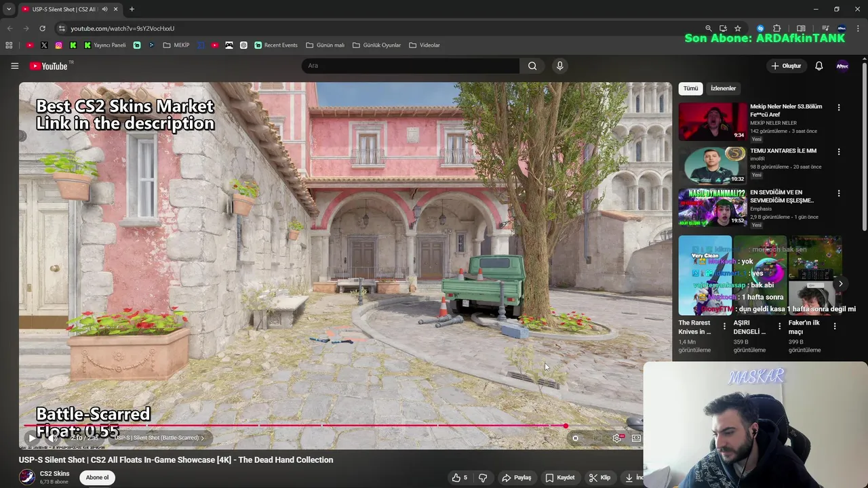Click Oluştur create button
The width and height of the screenshot is (868, 488).
pyautogui.click(x=787, y=66)
